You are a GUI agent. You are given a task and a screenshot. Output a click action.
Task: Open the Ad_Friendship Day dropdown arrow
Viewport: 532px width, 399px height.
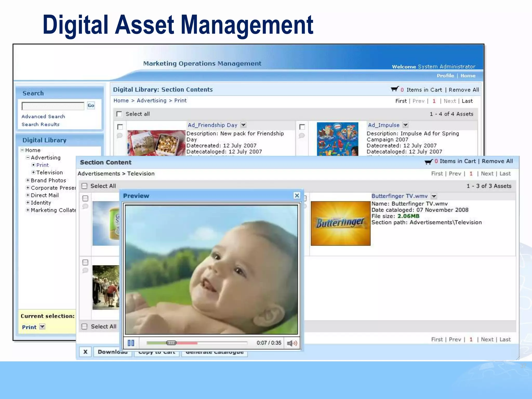click(x=243, y=125)
